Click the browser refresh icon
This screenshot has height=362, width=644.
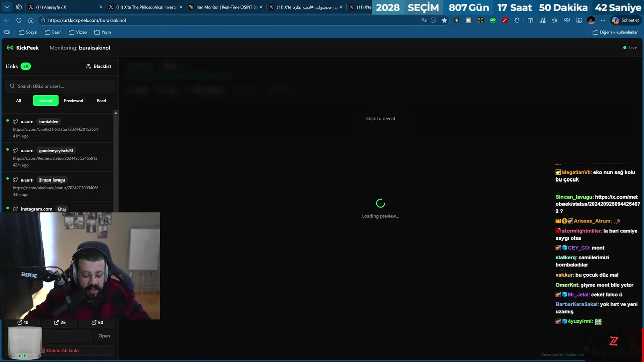click(x=19, y=20)
